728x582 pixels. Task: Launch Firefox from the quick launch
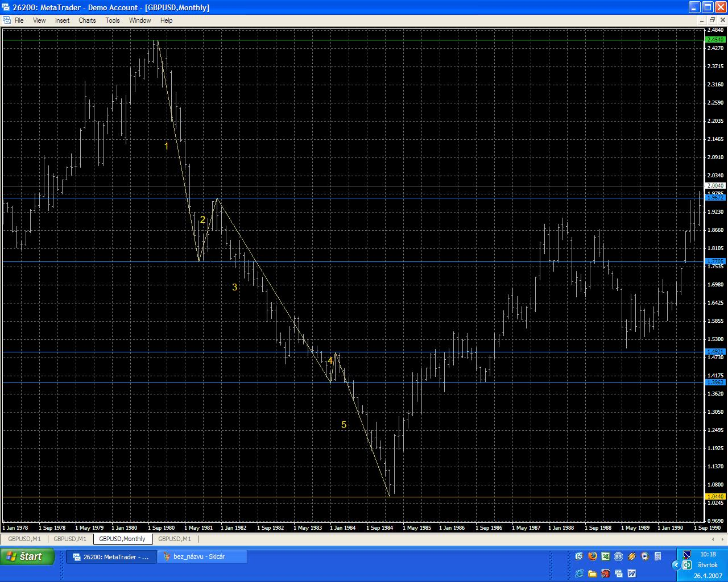[x=592, y=556]
